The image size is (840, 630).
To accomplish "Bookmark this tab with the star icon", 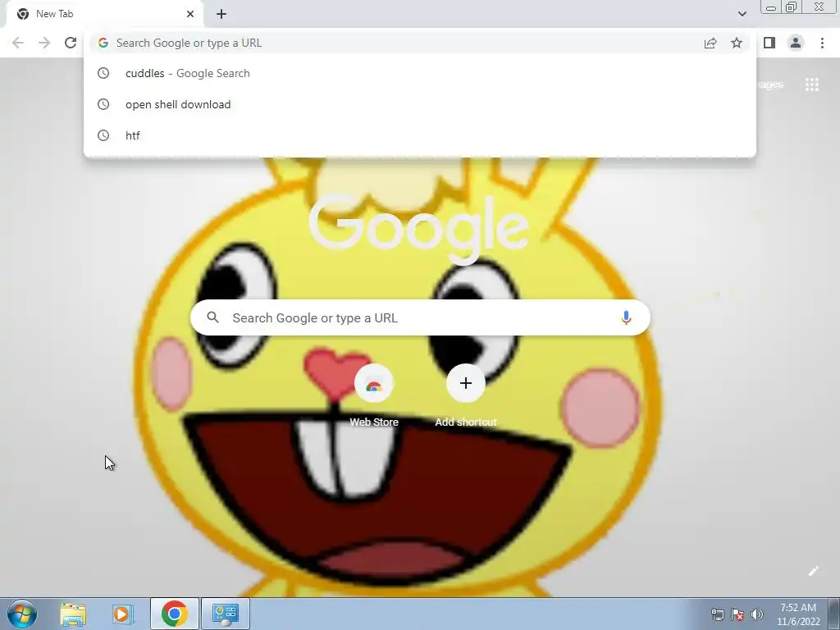I will (x=737, y=43).
